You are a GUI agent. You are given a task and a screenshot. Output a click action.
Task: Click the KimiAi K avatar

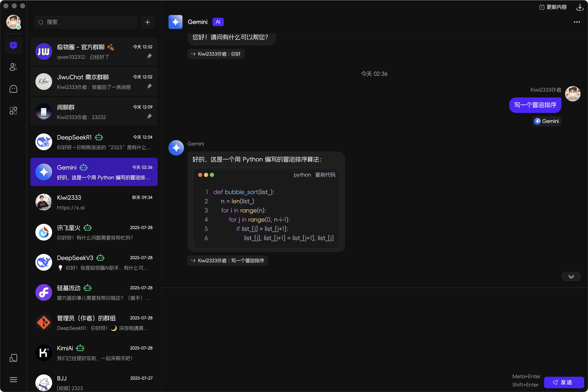[44, 353]
